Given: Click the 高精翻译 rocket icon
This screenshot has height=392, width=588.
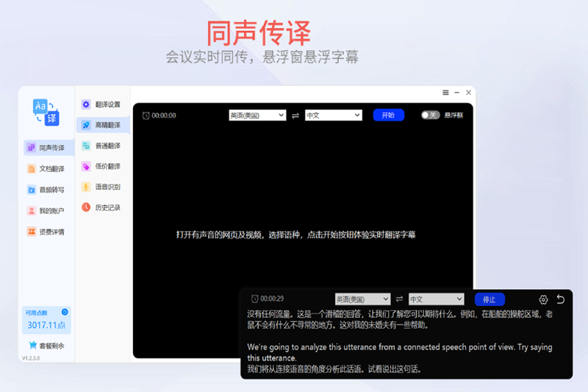Looking at the screenshot, I should click(x=86, y=125).
